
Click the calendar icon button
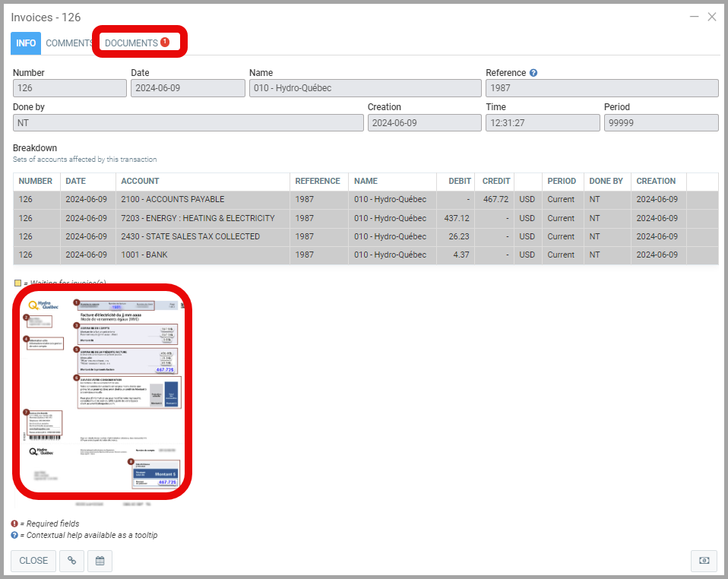(x=100, y=561)
